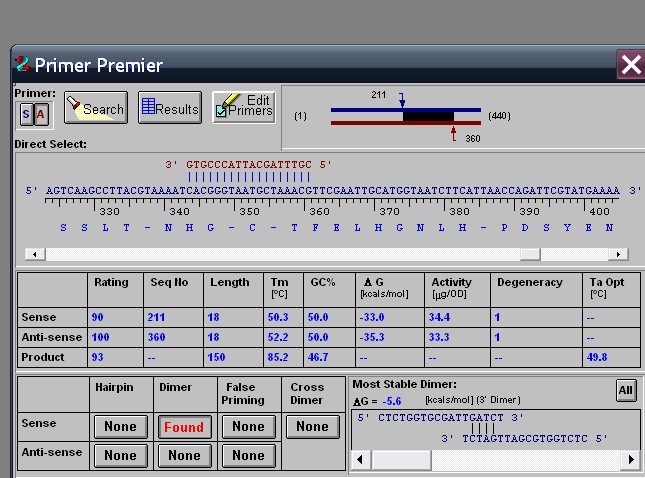Click Anti-sense False Priming None button
Viewport: 645px width, 478px height.
pyautogui.click(x=248, y=455)
